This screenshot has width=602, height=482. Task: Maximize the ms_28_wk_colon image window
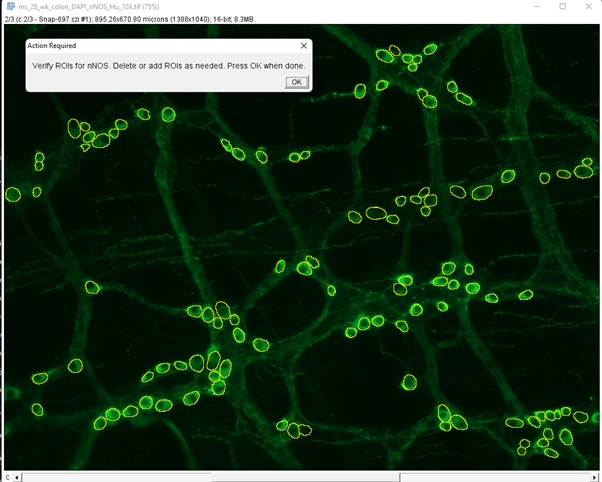click(x=561, y=6)
